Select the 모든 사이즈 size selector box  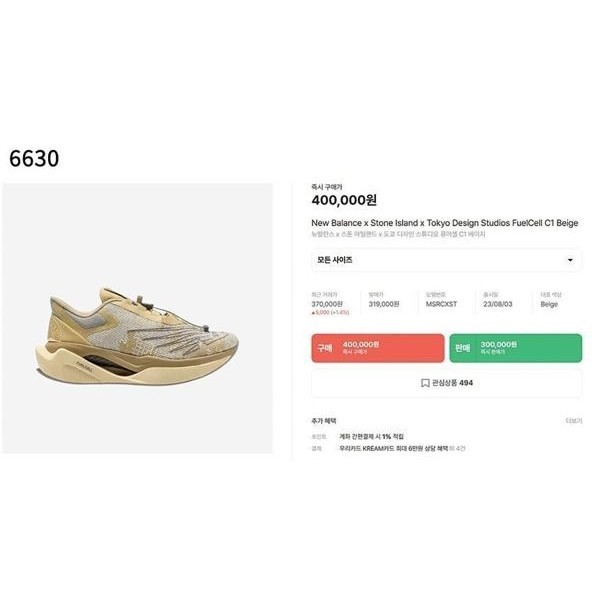(x=447, y=260)
